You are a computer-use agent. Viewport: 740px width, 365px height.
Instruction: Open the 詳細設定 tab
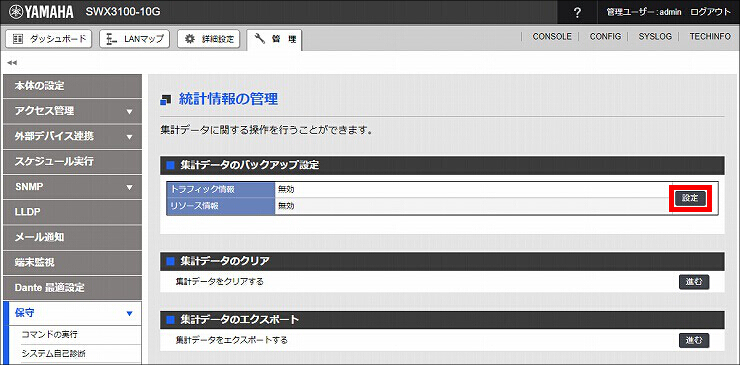(209, 39)
